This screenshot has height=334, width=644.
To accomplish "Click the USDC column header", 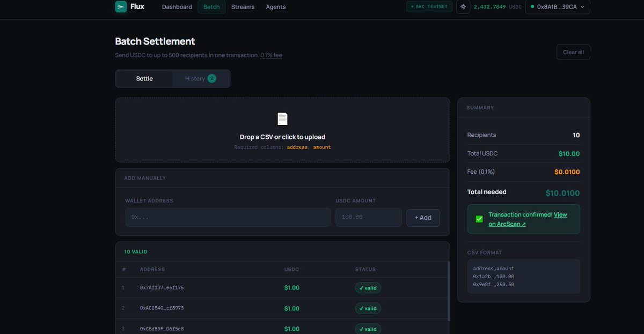I will [x=291, y=269].
